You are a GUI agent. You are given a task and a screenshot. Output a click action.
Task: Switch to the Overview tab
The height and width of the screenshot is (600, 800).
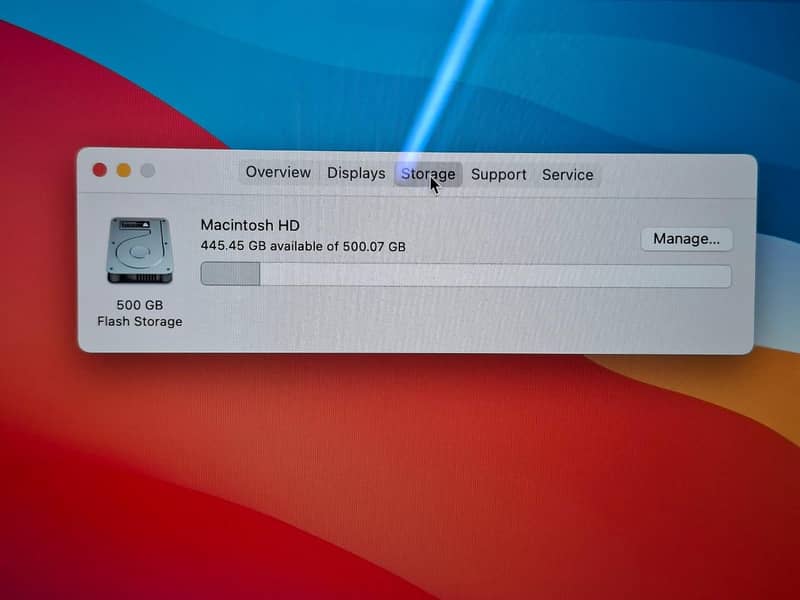click(278, 172)
